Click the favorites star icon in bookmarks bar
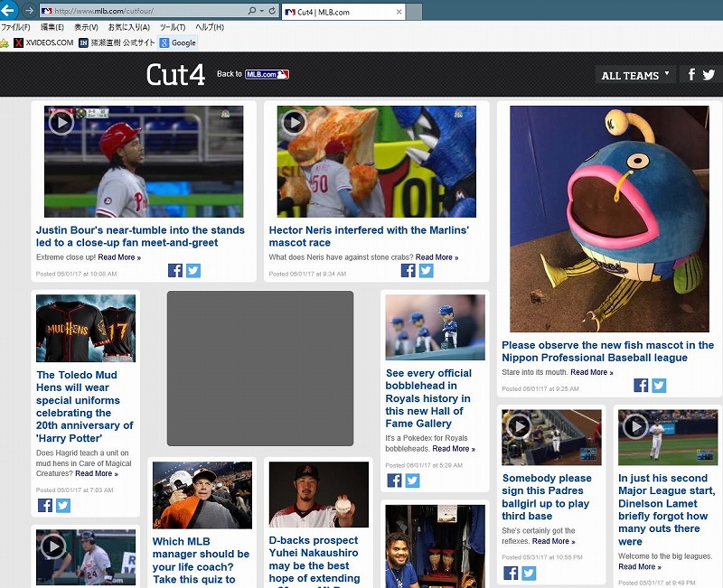Screen dimensions: 723x588 pyautogui.click(x=5, y=43)
